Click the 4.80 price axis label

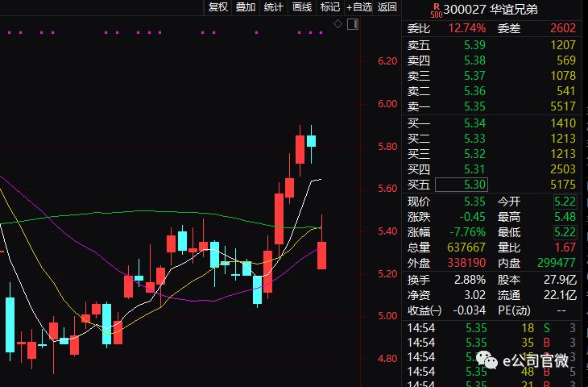(387, 359)
